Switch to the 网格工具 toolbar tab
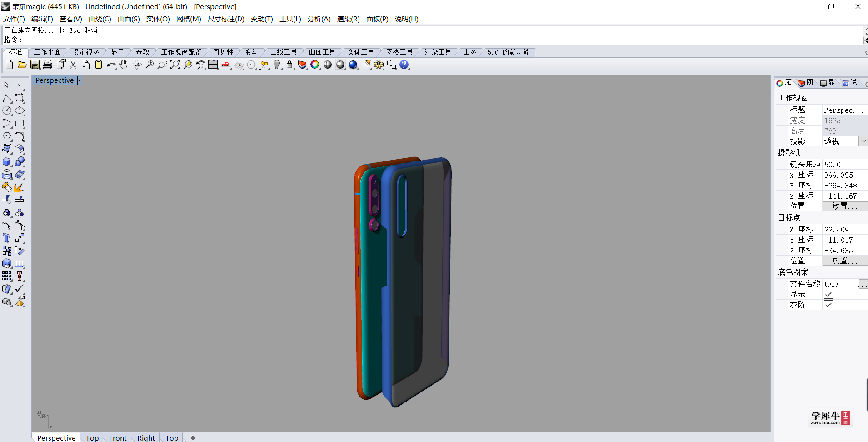 coord(399,52)
